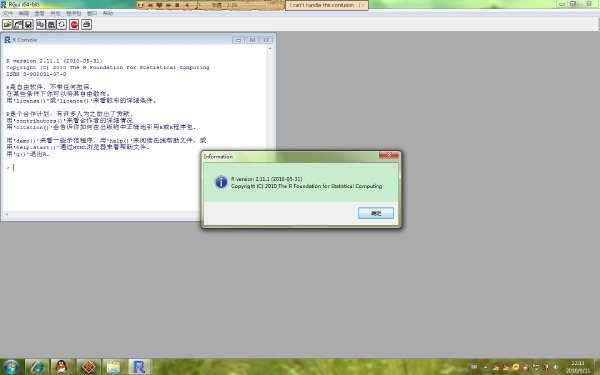The image size is (600, 375).
Task: Click the stop button on the music player widget
Action: coord(177,5)
